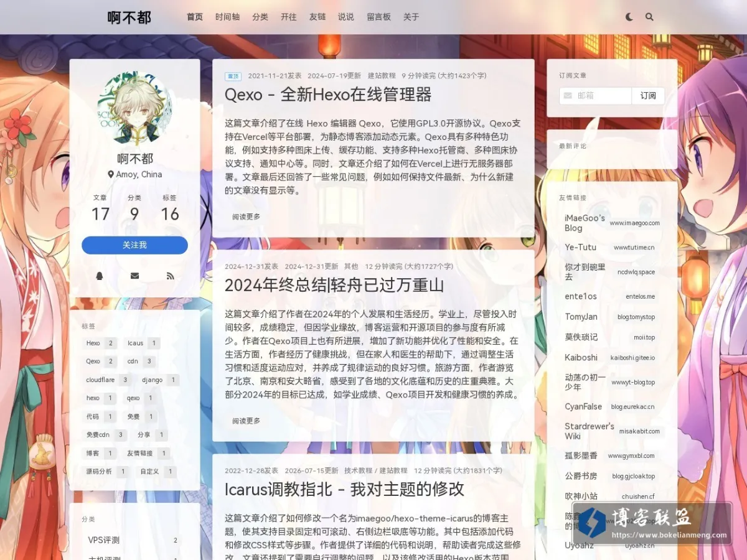
Task: Select the 分享 tag
Action: coord(151,435)
